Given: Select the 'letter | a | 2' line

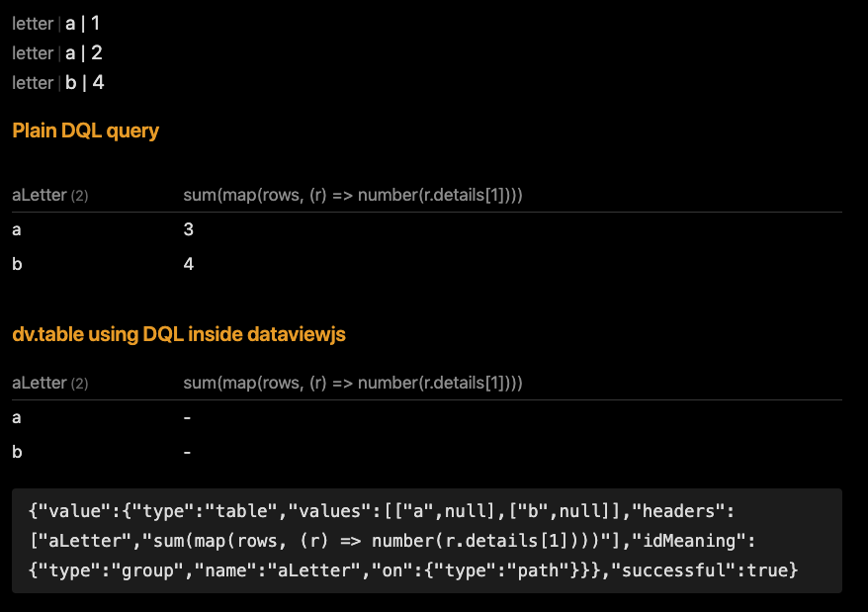Looking at the screenshot, I should [x=57, y=53].
